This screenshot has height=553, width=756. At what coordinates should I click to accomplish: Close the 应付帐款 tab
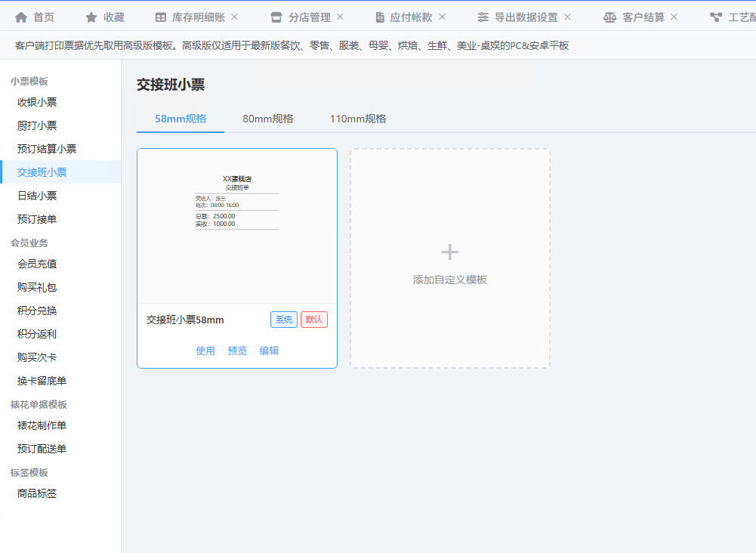(x=442, y=17)
